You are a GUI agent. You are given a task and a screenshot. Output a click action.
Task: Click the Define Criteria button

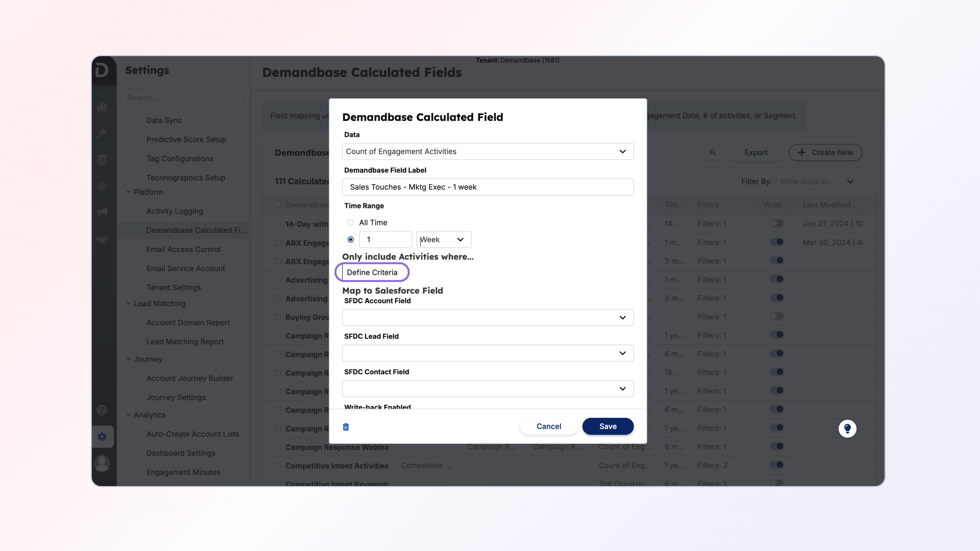coord(372,272)
